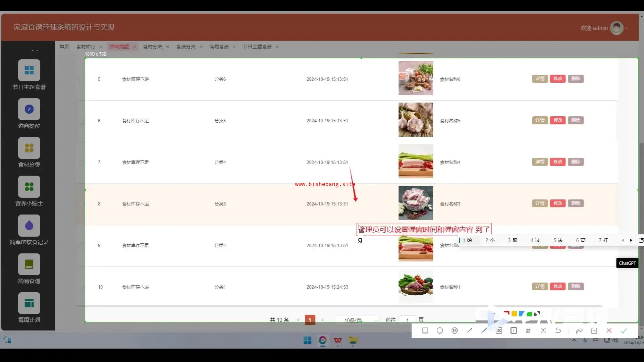Open 弹窗提醒 from the sidebar icon
This screenshot has height=362, width=644.
click(29, 109)
